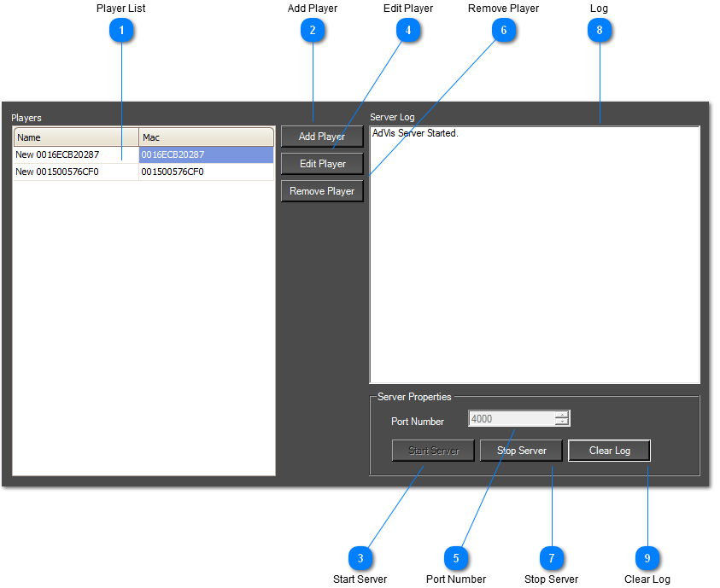The image size is (720, 588).
Task: Increase port number with the up arrow
Action: tap(561, 415)
